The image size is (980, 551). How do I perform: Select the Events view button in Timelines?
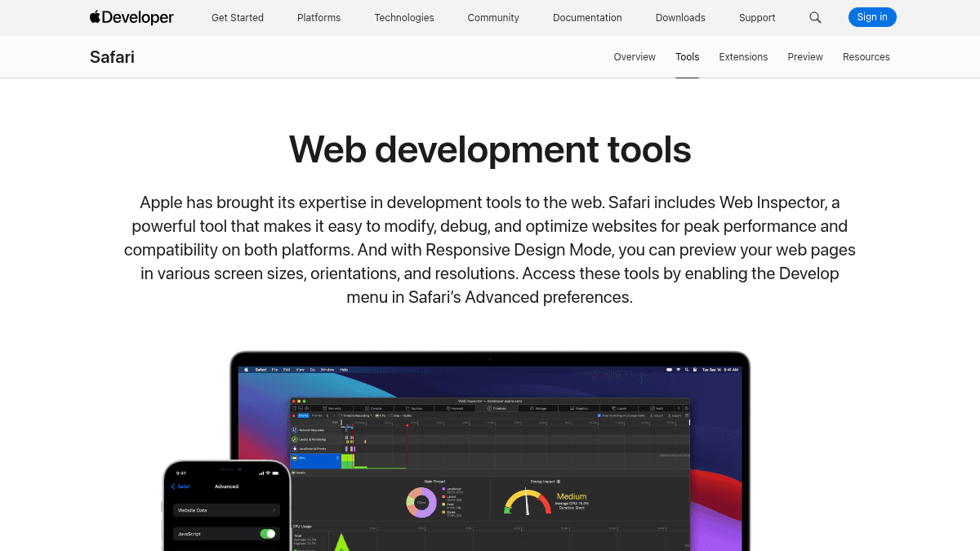click(x=303, y=415)
